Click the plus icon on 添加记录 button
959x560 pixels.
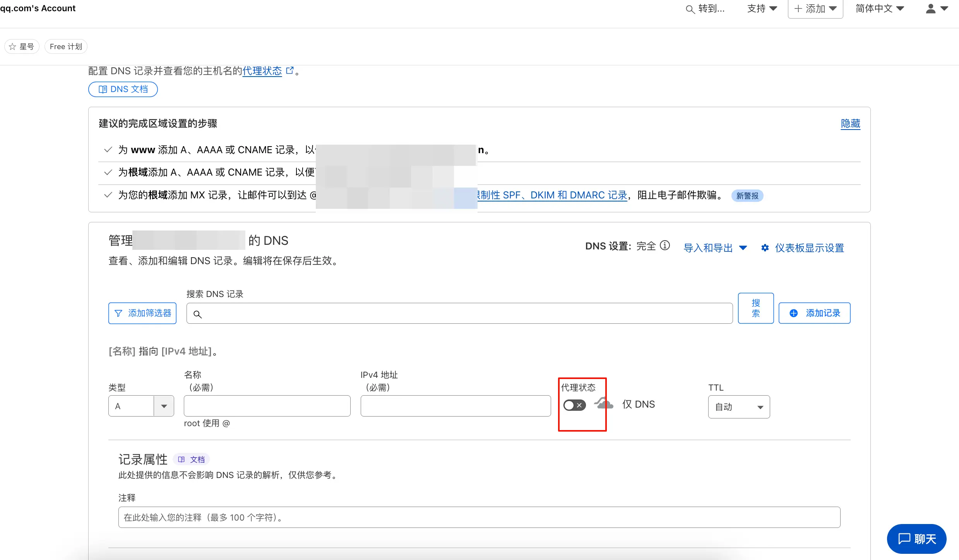(x=794, y=313)
